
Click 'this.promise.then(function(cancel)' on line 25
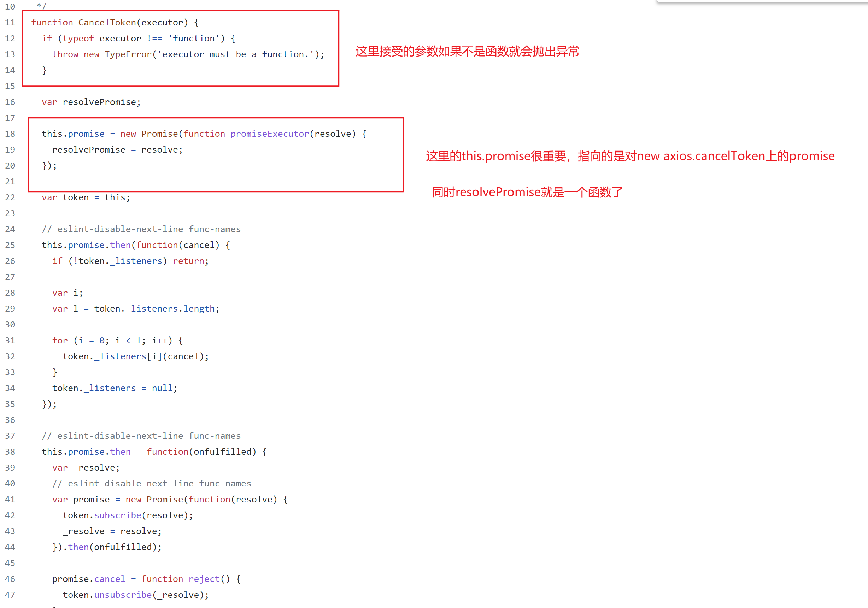[130, 245]
